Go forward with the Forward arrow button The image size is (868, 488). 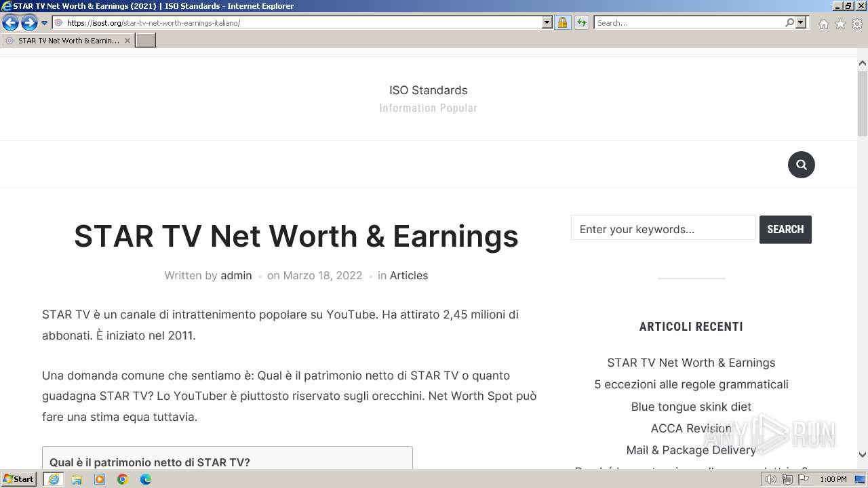(29, 23)
